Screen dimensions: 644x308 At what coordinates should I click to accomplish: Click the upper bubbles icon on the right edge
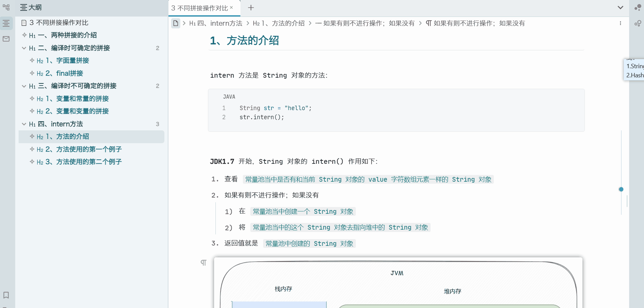pos(637,7)
